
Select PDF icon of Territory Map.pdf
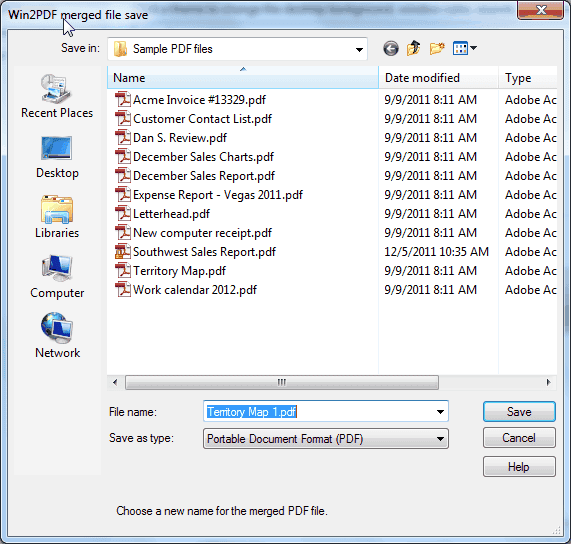click(x=123, y=271)
